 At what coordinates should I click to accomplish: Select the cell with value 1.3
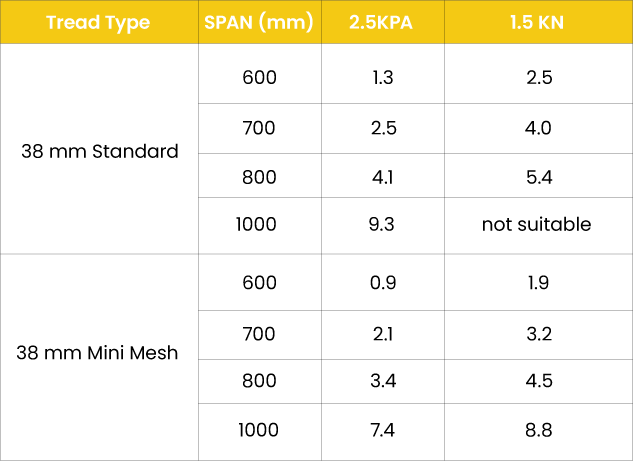[x=381, y=77]
